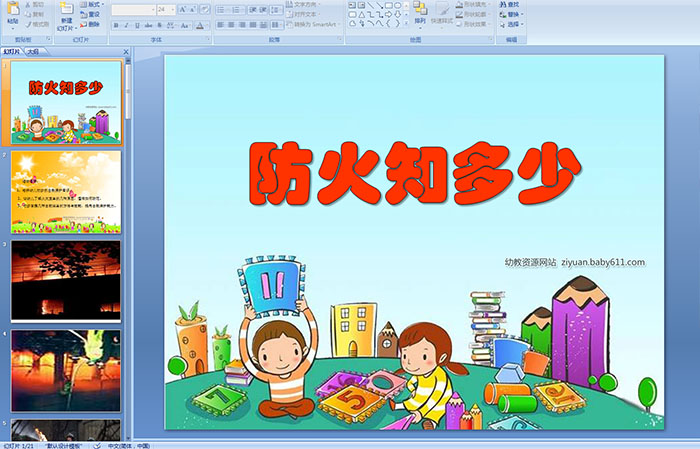Expand the shapes gallery More arrow

point(406,24)
